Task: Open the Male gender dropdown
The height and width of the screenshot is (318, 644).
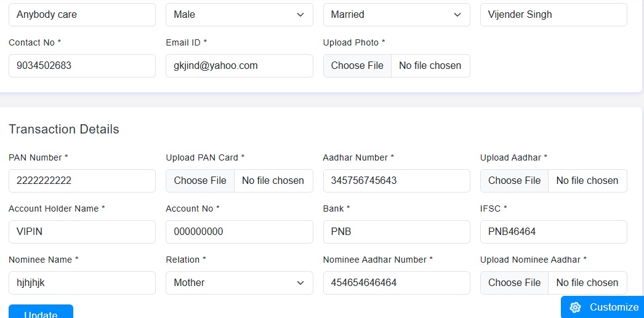Action: [x=239, y=15]
